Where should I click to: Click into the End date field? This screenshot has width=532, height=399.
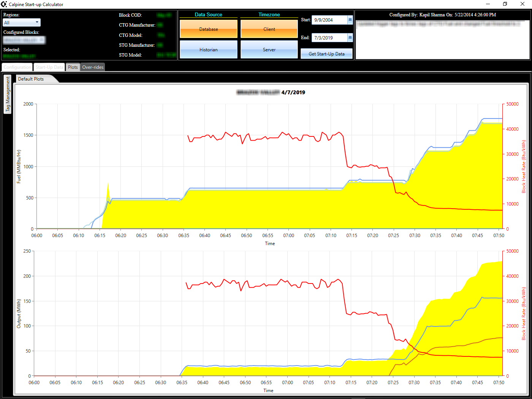(x=329, y=38)
